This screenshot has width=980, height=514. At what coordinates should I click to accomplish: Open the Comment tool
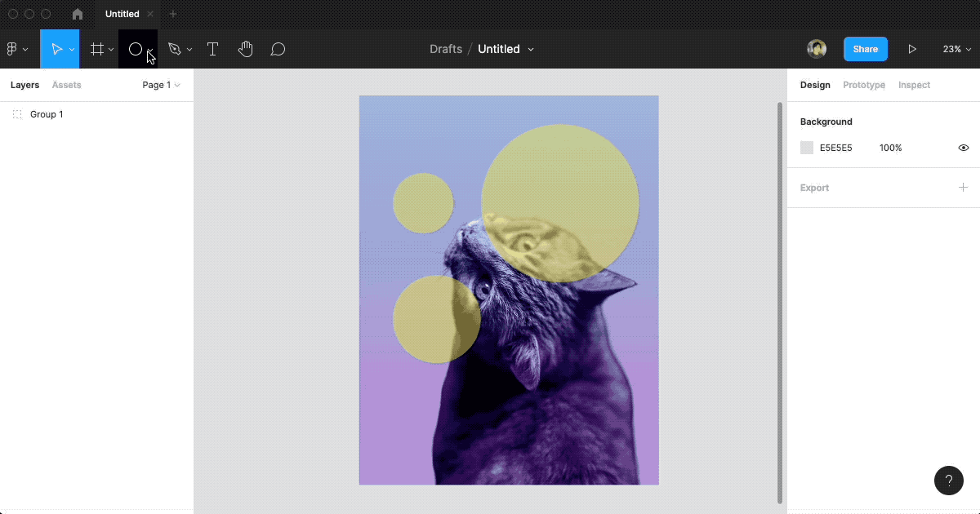click(278, 49)
